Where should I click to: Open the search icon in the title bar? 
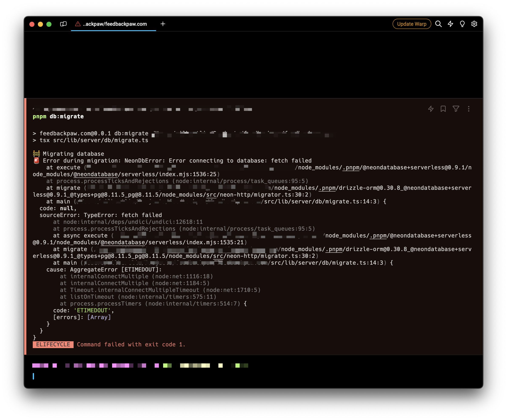(439, 24)
